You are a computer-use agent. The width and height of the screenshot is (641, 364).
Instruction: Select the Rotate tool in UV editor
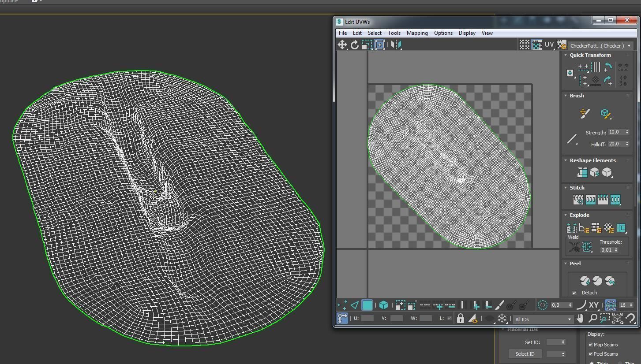click(x=354, y=45)
